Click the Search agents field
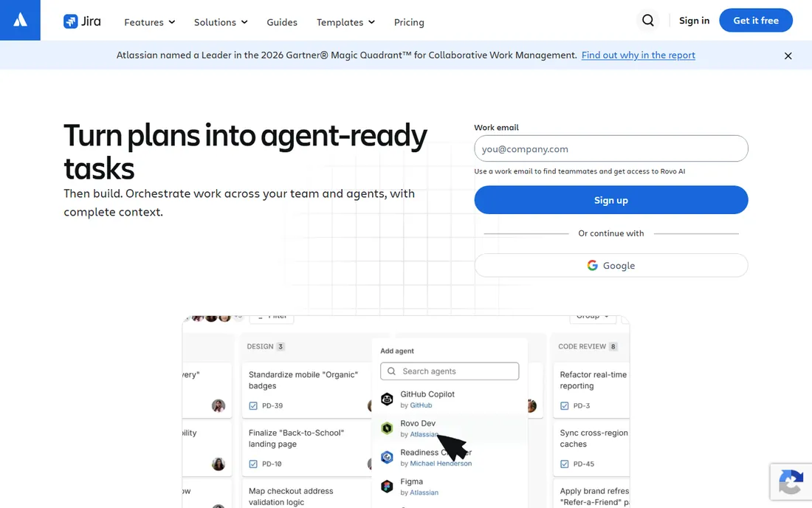Image resolution: width=812 pixels, height=508 pixels. click(450, 371)
